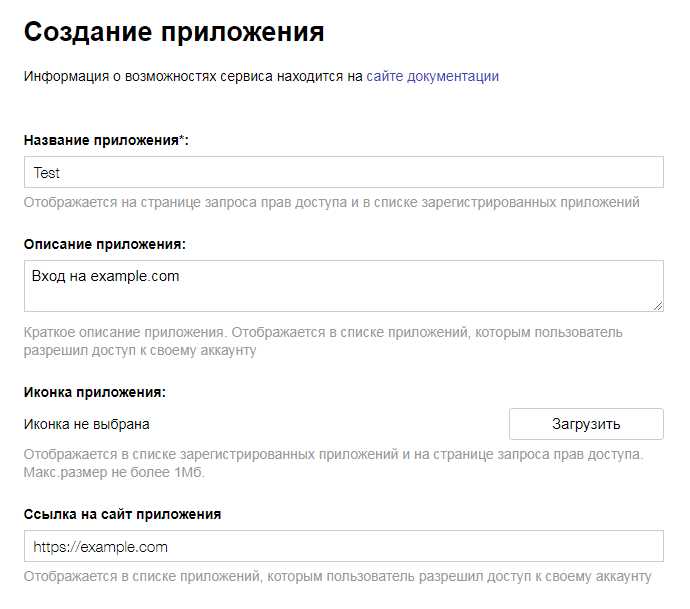Focus the Название приложения field containing Test
Image resolution: width=690 pixels, height=609 pixels.
[x=343, y=172]
